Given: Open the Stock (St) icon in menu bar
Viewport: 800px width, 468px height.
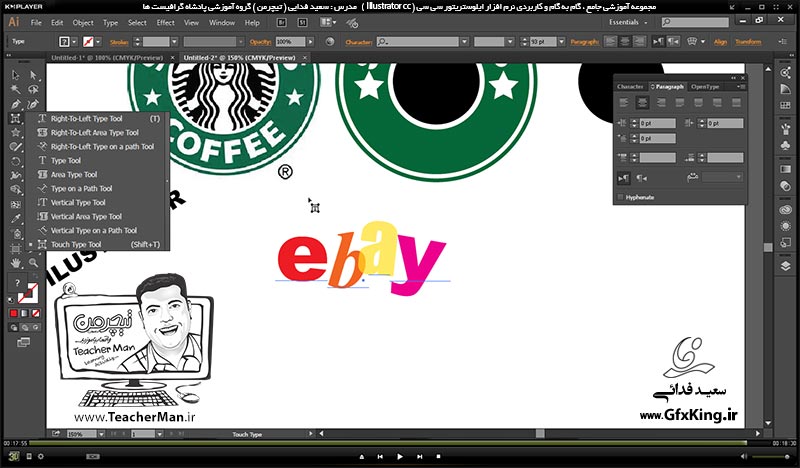Looking at the screenshot, I should pos(303,22).
